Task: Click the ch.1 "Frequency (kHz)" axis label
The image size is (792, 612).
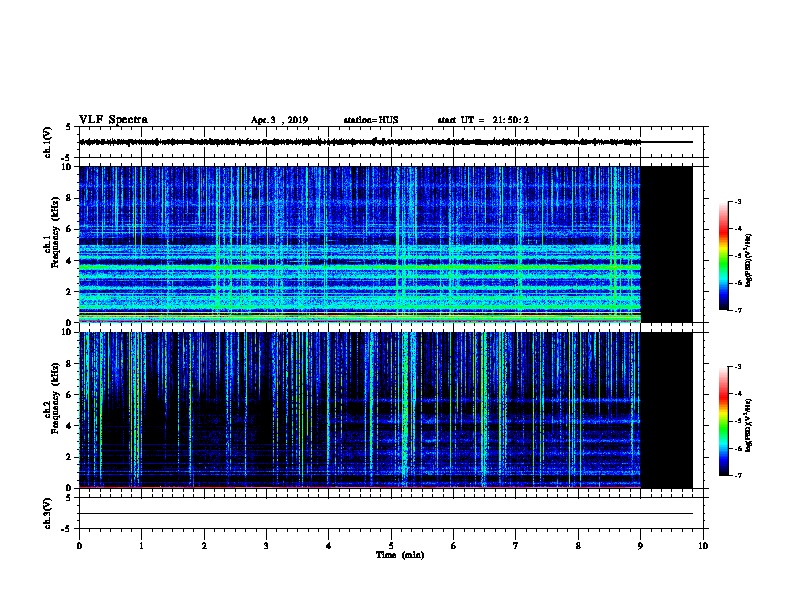Action: point(55,233)
